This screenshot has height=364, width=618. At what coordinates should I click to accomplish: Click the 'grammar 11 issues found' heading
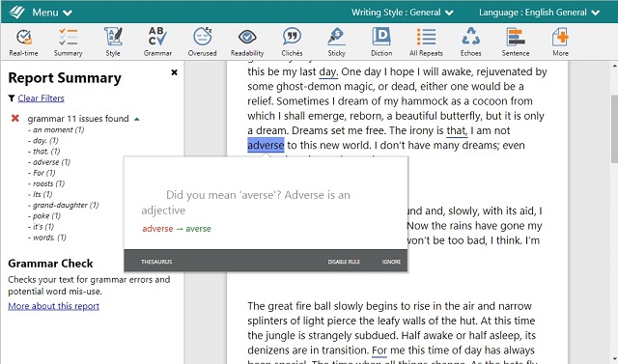coord(78,119)
